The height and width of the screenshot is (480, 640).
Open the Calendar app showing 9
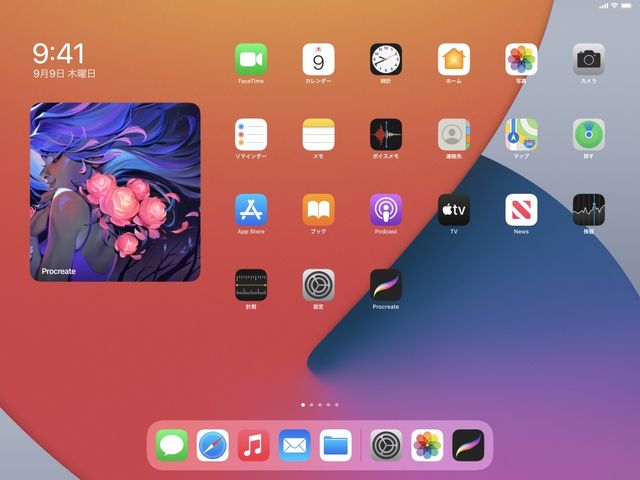click(318, 60)
